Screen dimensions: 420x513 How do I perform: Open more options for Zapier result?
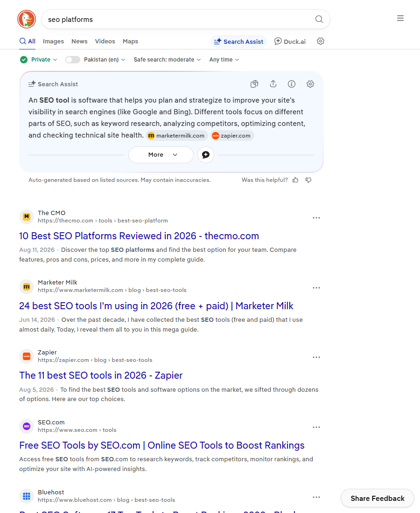pos(316,357)
